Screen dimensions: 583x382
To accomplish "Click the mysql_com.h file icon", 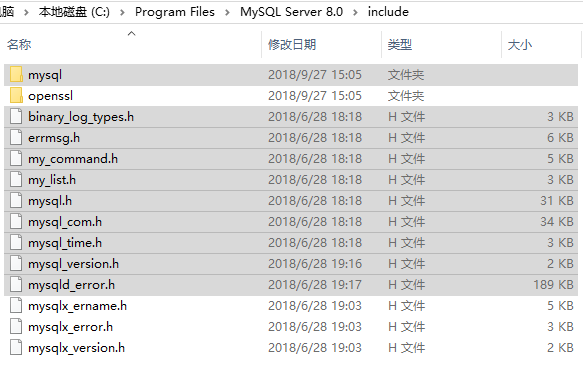I will pyautogui.click(x=16, y=222).
